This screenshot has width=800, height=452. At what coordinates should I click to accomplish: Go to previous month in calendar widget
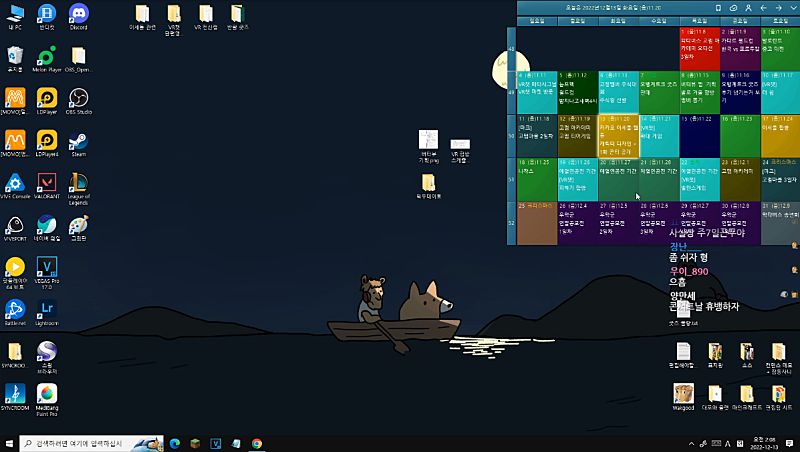coord(763,8)
